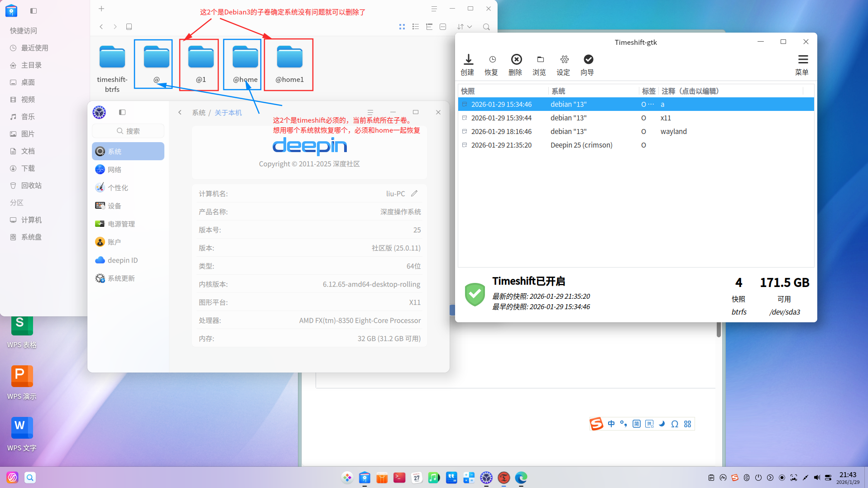The width and height of the screenshot is (868, 488).
Task: Edit computer name liu-PC pencil icon
Action: click(414, 193)
